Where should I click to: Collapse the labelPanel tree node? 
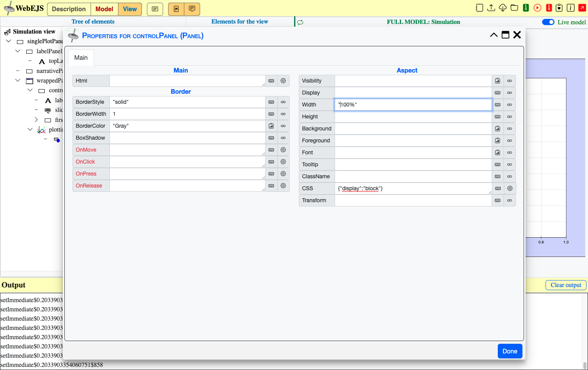pyautogui.click(x=18, y=51)
